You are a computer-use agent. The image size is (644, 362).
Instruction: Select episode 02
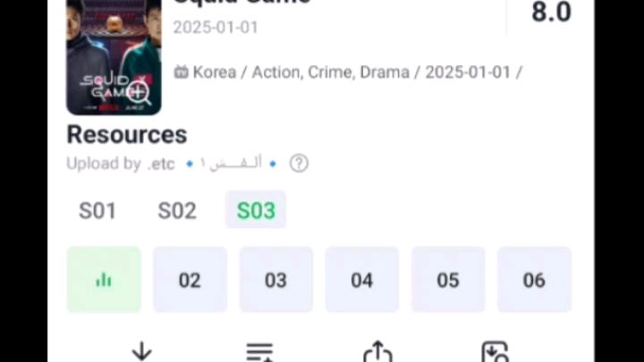coord(190,280)
